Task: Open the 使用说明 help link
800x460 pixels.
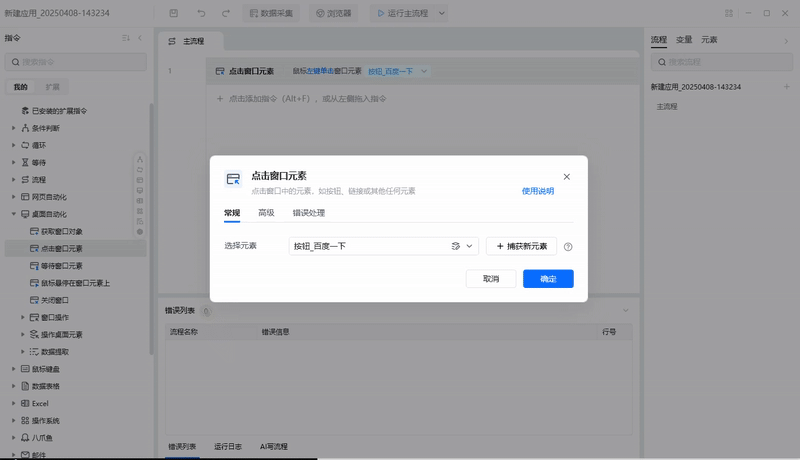Action: pos(538,191)
